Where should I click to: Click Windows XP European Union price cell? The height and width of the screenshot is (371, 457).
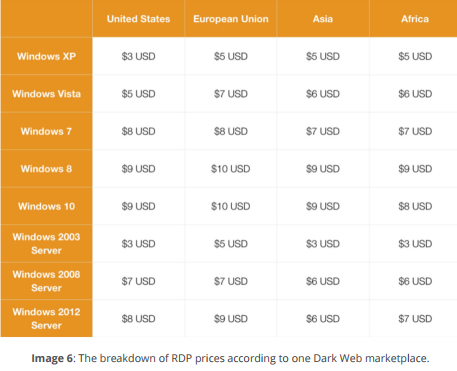coord(231,56)
